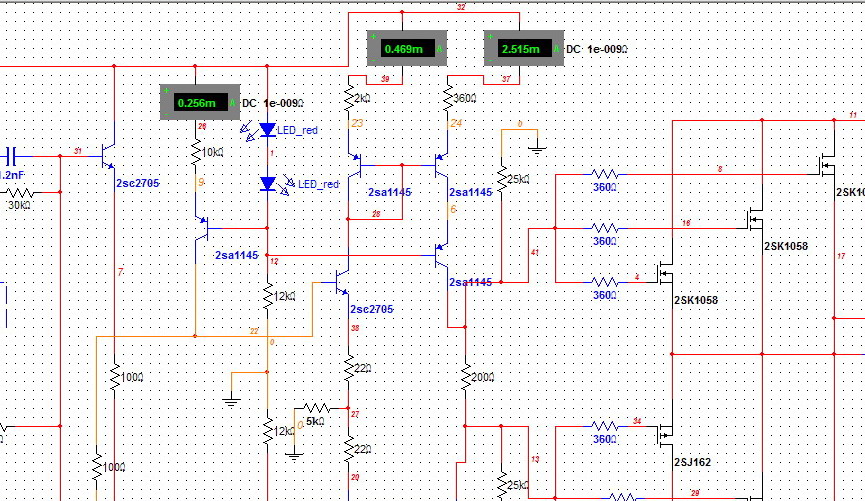This screenshot has width=865, height=501.
Task: Click the net label 32 at top
Action: click(x=461, y=7)
